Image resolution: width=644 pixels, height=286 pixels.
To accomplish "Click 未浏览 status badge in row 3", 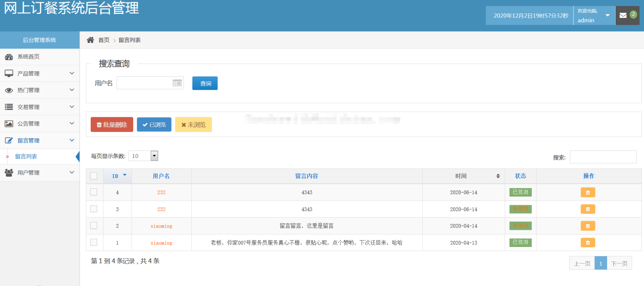I will point(520,209).
